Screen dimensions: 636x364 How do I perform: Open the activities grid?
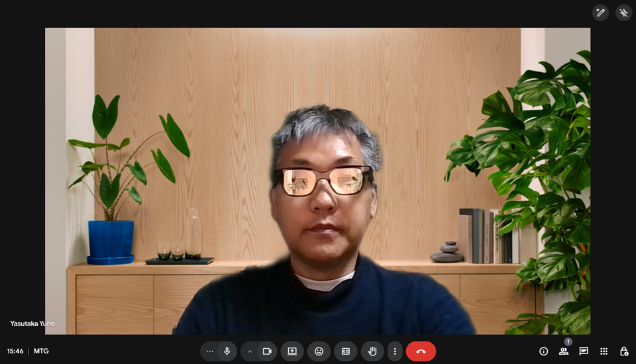604,351
